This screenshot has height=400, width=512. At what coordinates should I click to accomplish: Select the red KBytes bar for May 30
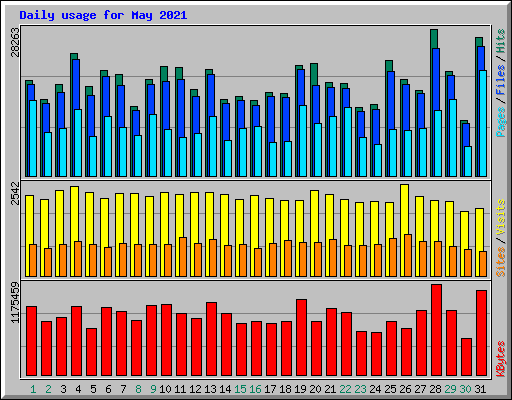[466, 357]
